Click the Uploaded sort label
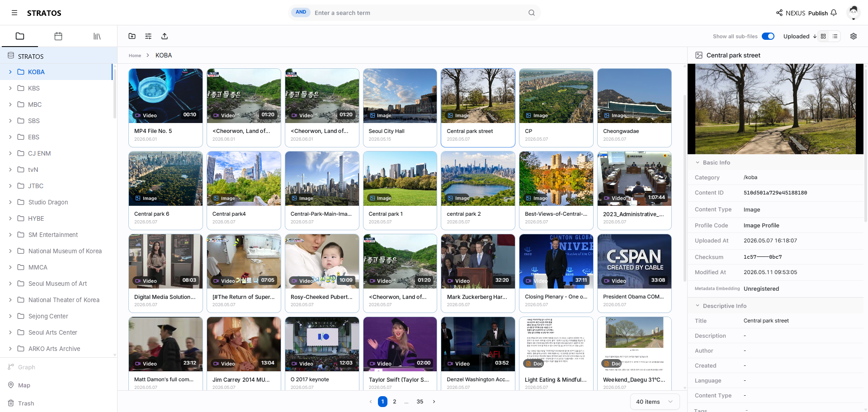868x412 pixels. [796, 36]
